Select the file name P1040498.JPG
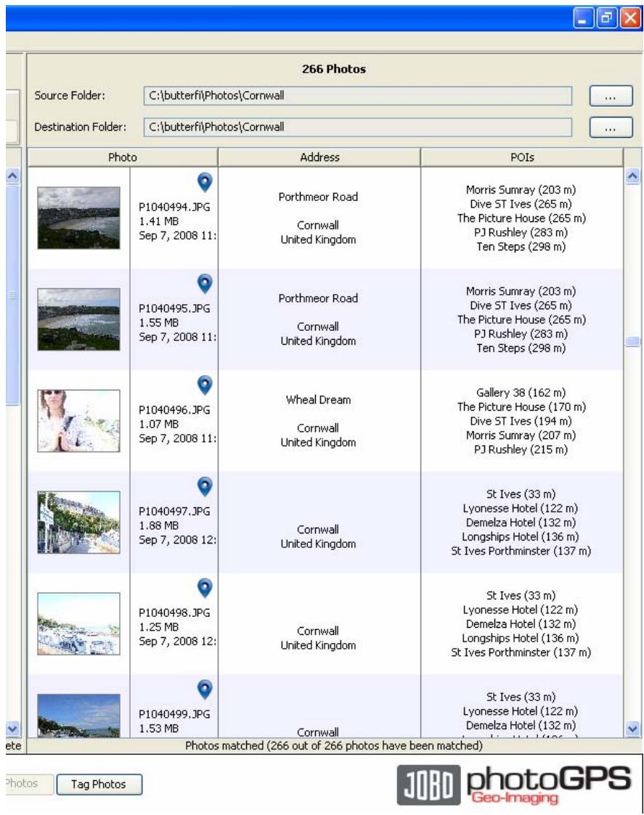This screenshot has width=644, height=815. [x=174, y=613]
